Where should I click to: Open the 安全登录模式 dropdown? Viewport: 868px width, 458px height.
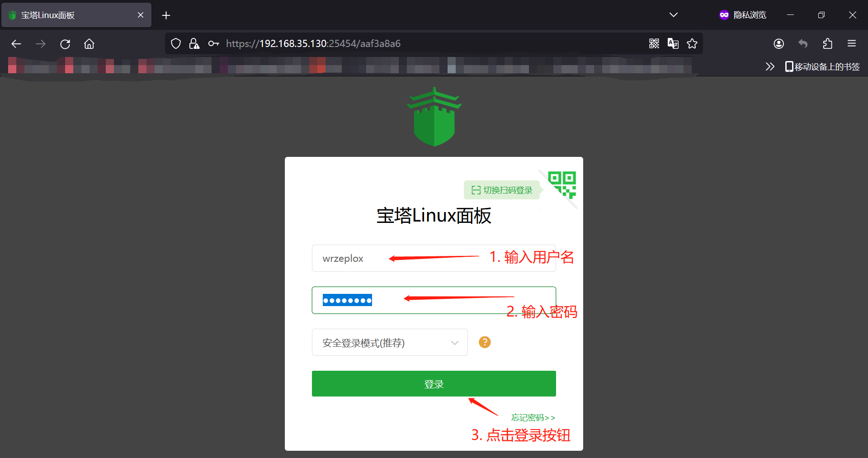[390, 342]
